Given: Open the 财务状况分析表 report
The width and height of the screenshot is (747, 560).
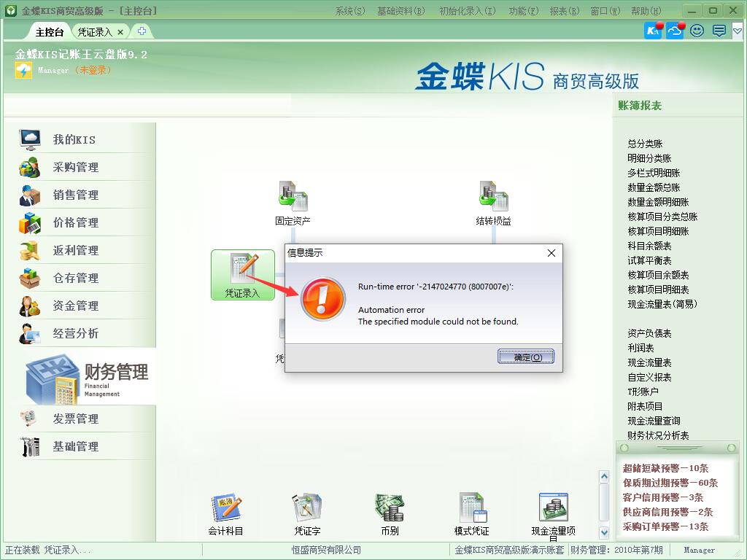Looking at the screenshot, I should tap(658, 435).
